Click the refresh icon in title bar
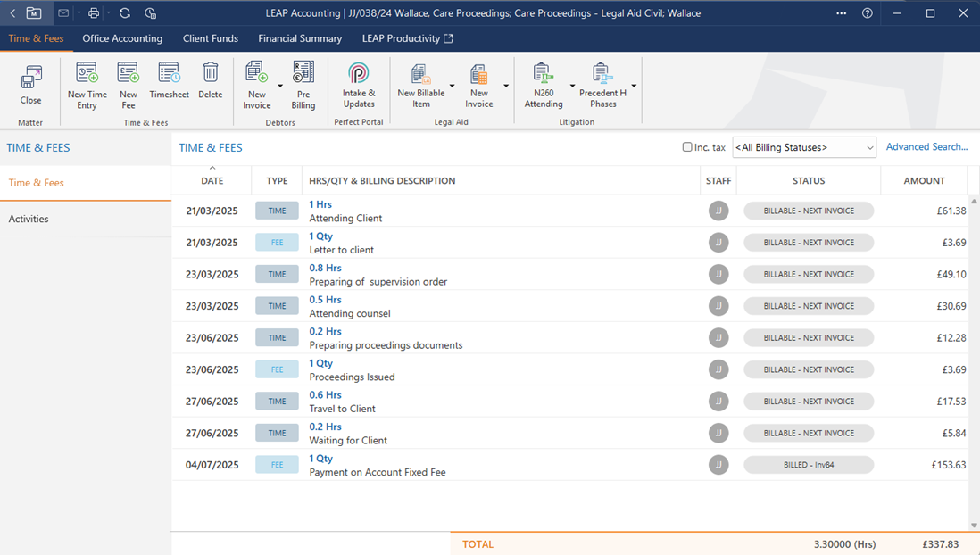 click(x=125, y=13)
